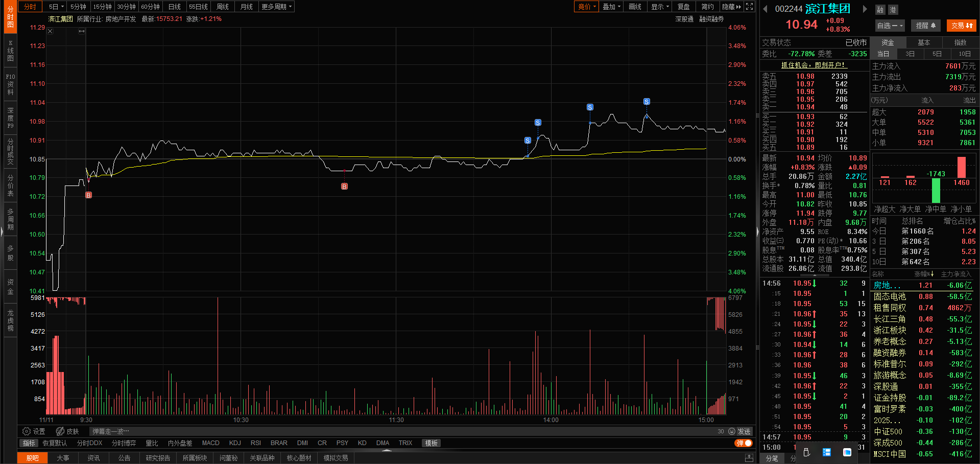
Task: Open the 5日 period dropdown
Action: (56, 7)
